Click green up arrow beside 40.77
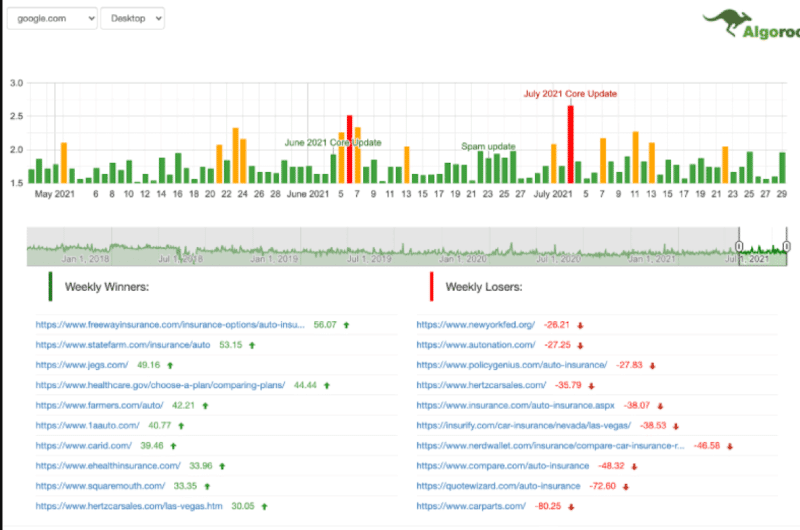The width and height of the screenshot is (800, 530). [x=181, y=426]
